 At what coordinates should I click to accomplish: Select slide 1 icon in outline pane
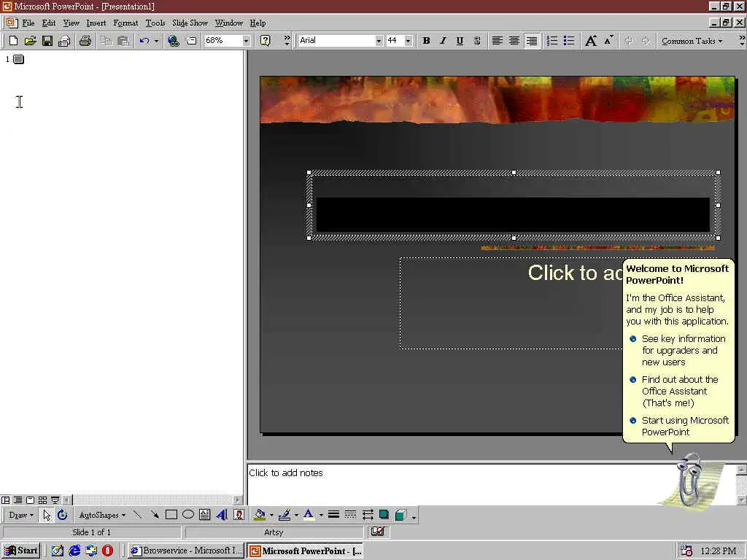coord(18,59)
